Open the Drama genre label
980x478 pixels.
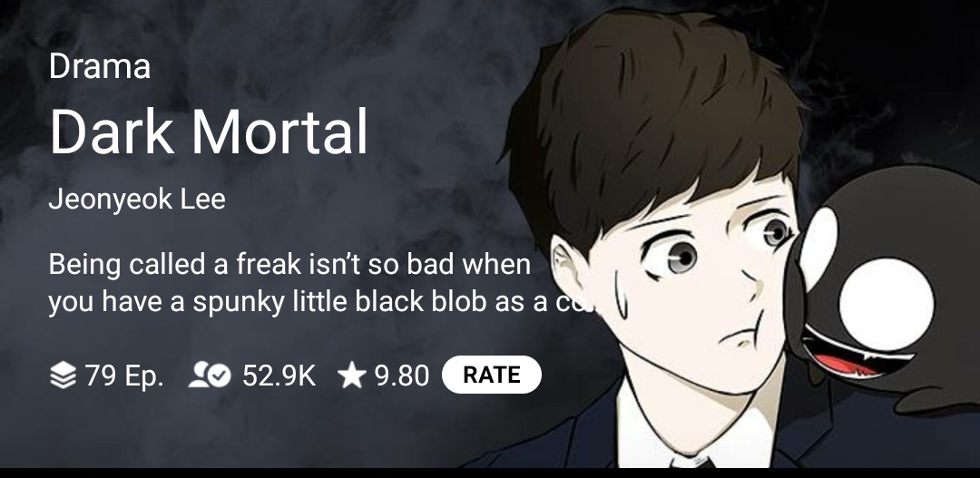point(100,65)
